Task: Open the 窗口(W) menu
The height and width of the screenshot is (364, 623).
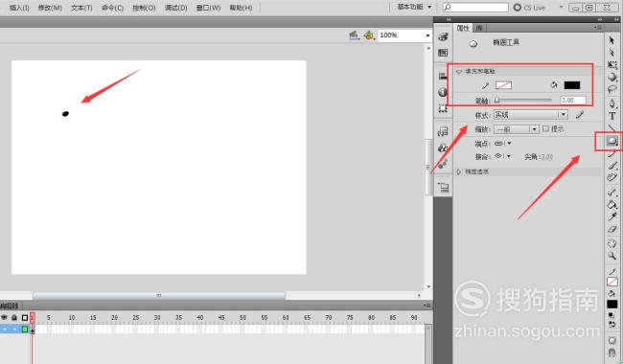Action: pyautogui.click(x=208, y=8)
